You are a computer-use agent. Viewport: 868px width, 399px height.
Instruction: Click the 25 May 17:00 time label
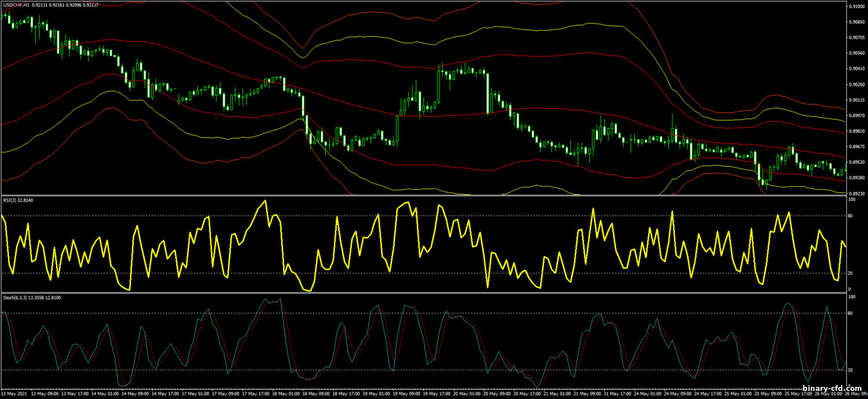point(798,394)
